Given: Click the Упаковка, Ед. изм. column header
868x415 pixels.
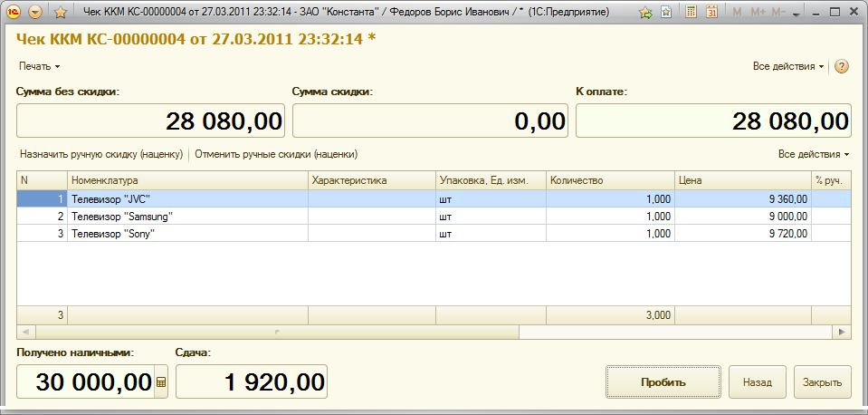Looking at the screenshot, I should (491, 180).
